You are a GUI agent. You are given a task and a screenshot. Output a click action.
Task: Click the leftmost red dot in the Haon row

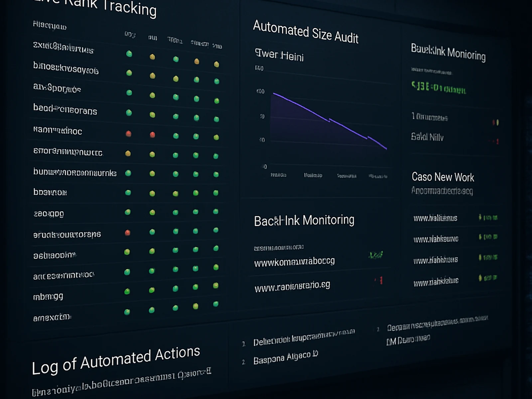click(x=128, y=134)
